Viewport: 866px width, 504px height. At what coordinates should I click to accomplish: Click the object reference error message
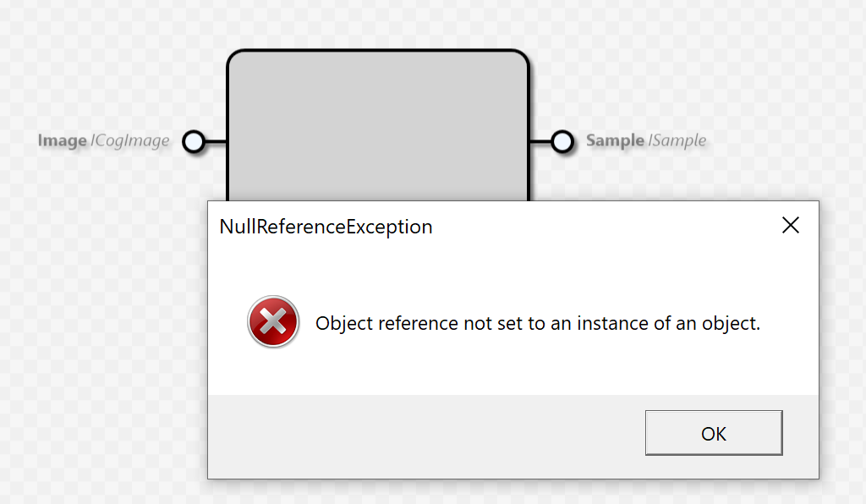(x=538, y=323)
